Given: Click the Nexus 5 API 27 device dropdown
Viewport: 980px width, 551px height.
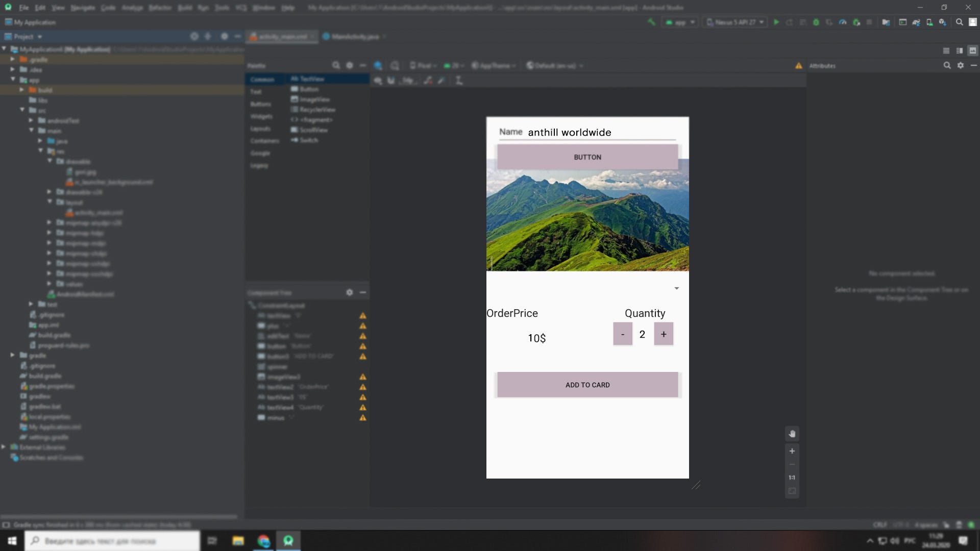Looking at the screenshot, I should click(735, 22).
